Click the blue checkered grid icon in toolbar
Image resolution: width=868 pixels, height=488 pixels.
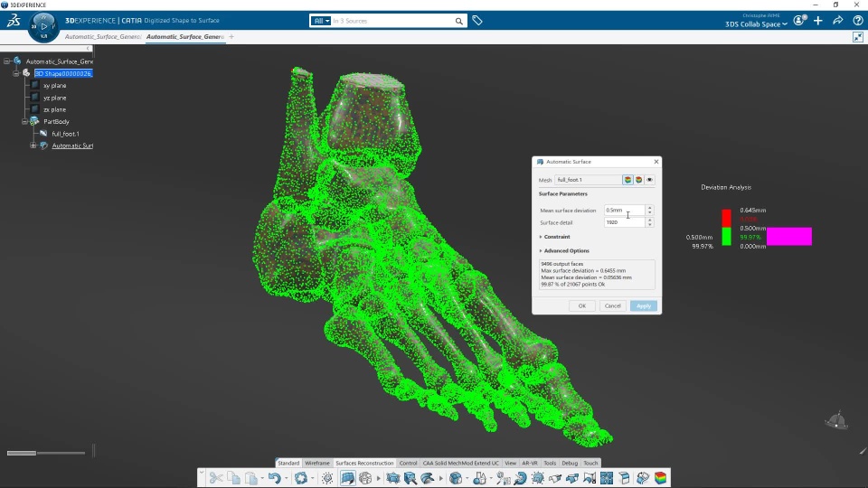607,478
